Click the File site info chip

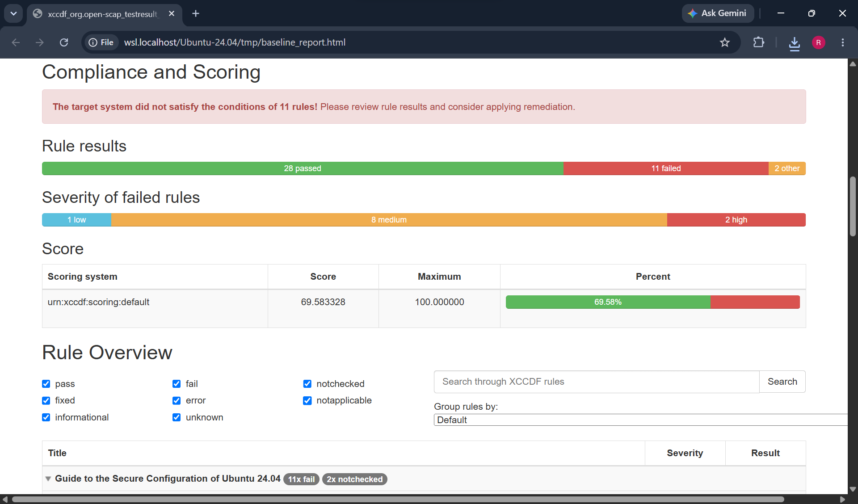pyautogui.click(x=101, y=42)
